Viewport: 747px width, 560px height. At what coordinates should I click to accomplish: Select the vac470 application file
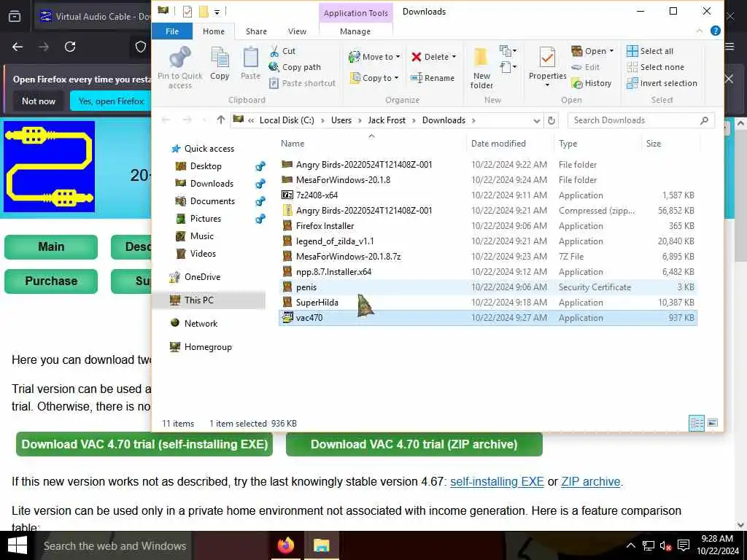(x=488, y=318)
